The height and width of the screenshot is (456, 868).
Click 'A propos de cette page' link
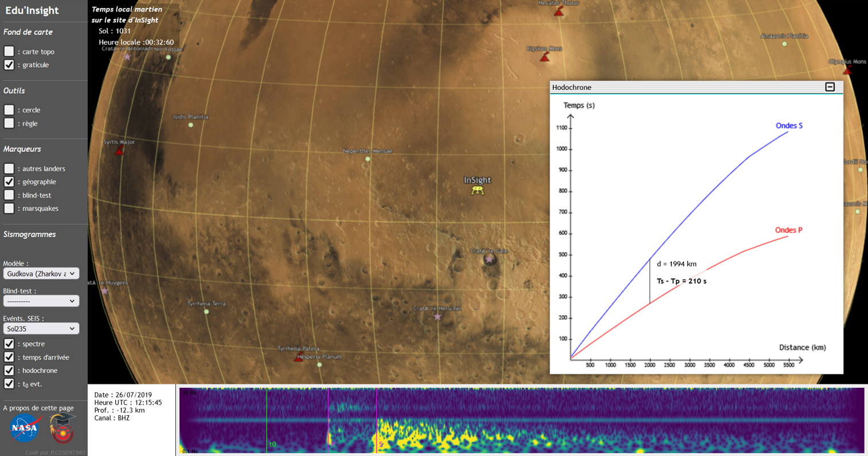pos(38,408)
